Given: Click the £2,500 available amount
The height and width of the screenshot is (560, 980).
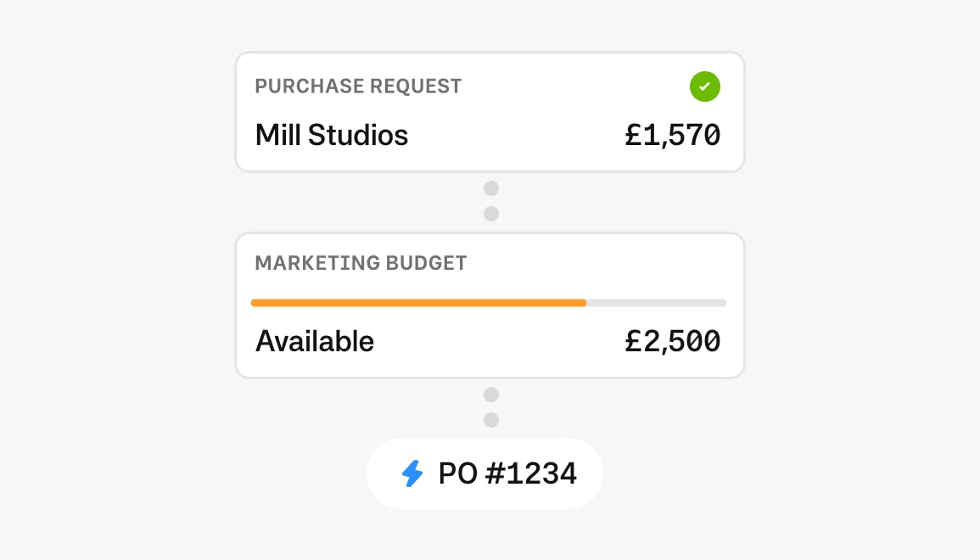Looking at the screenshot, I should click(x=672, y=341).
